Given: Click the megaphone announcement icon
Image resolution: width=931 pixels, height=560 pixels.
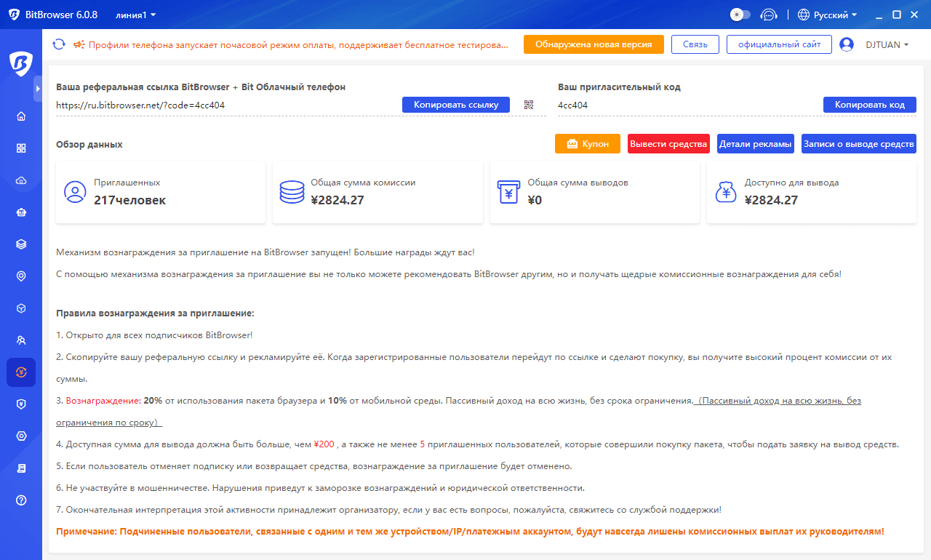Looking at the screenshot, I should pos(79,44).
